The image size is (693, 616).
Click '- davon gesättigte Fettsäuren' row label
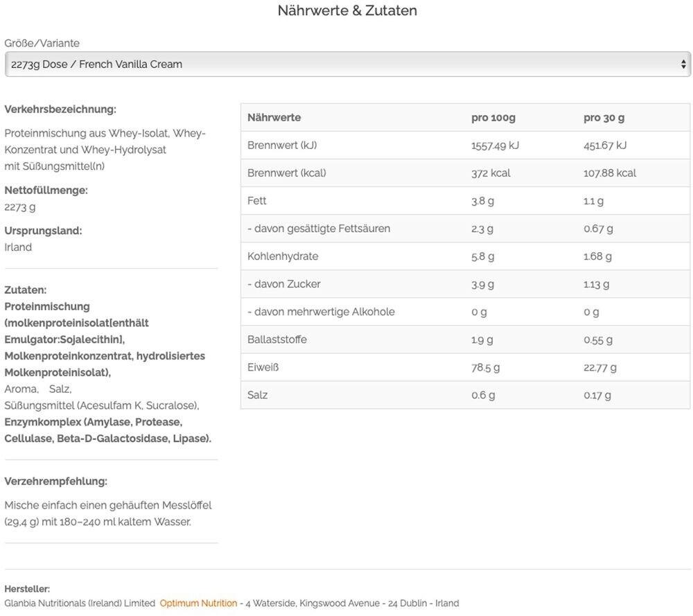319,229
